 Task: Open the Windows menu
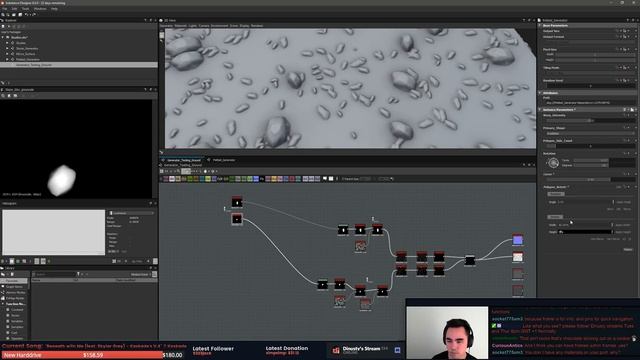click(40, 9)
